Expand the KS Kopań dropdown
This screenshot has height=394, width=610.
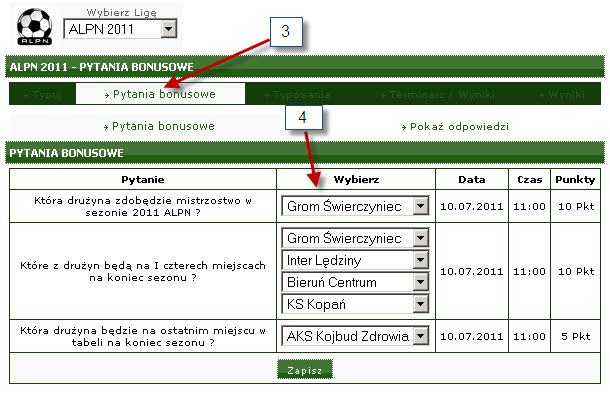click(355, 304)
